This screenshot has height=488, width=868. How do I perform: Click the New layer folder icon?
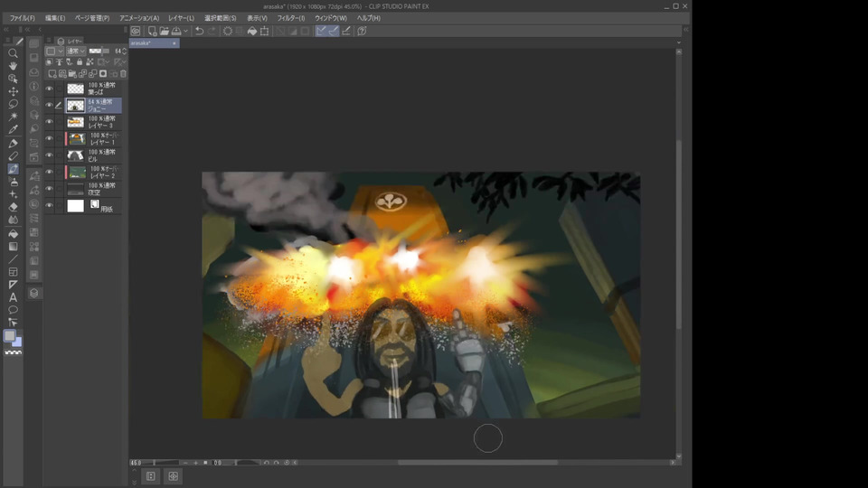click(72, 73)
